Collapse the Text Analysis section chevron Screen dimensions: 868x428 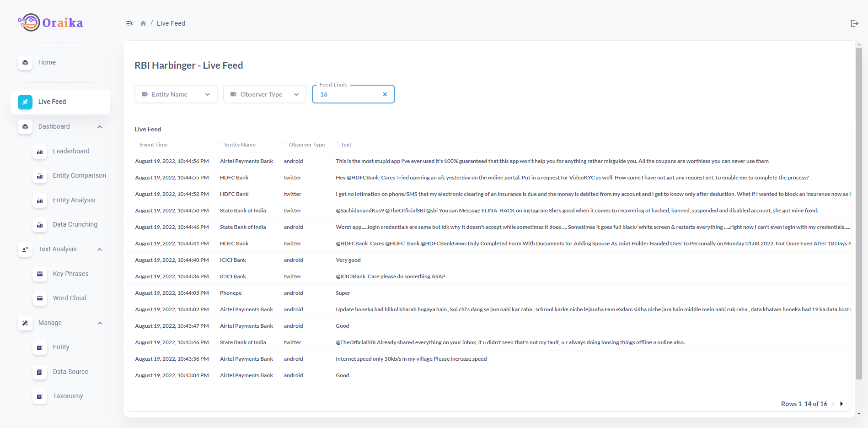pyautogui.click(x=100, y=249)
